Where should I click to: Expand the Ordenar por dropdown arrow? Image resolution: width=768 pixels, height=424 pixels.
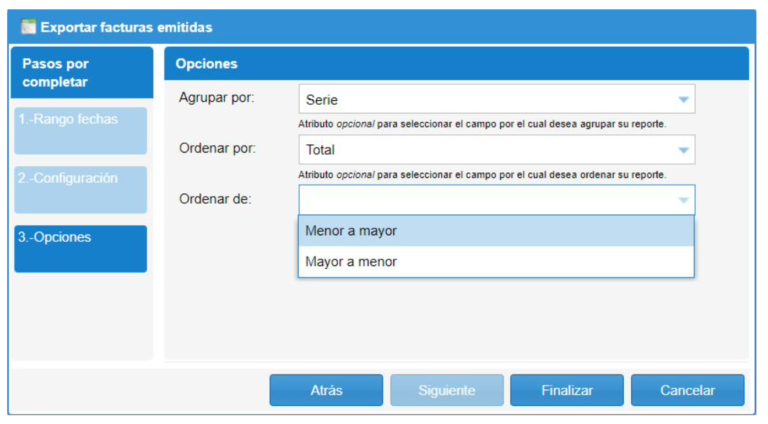click(683, 150)
